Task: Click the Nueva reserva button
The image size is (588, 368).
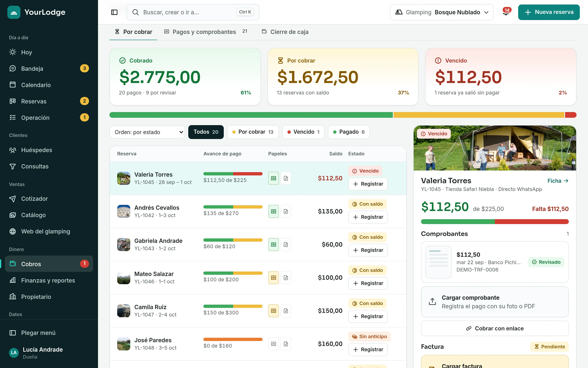Action: coord(549,12)
